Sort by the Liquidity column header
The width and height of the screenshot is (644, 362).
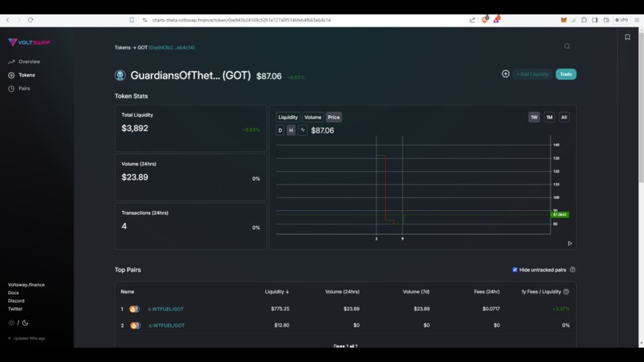point(276,292)
